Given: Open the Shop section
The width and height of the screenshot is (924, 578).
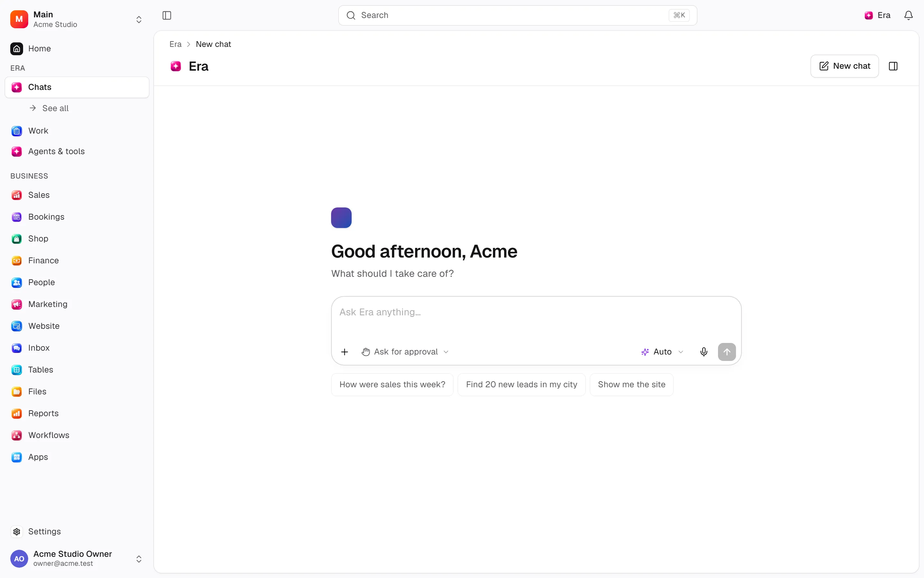Looking at the screenshot, I should [x=77, y=239].
